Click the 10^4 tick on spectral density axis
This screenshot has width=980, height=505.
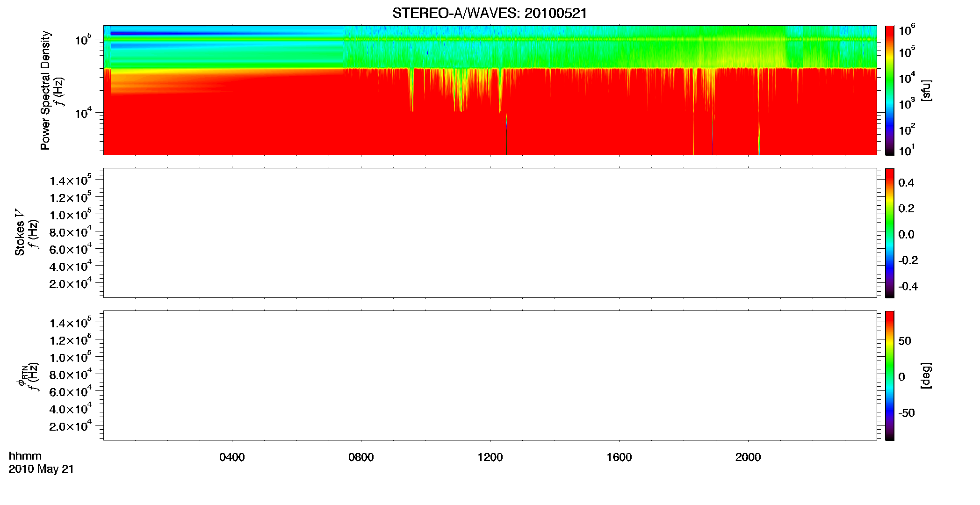point(83,112)
